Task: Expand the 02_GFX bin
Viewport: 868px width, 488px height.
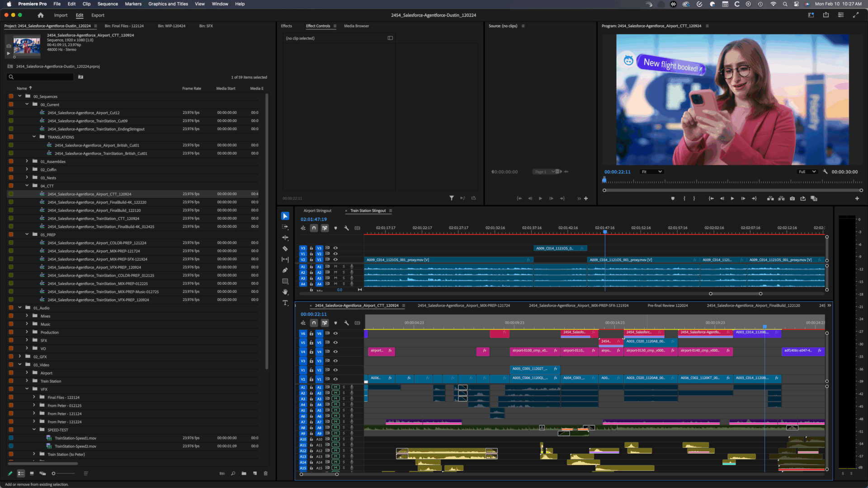Action: pyautogui.click(x=19, y=357)
